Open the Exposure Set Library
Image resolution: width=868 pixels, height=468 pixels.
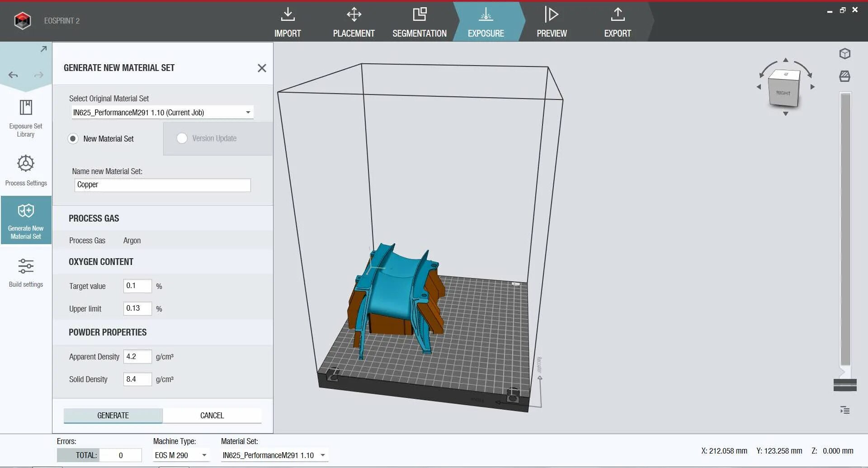click(x=26, y=118)
